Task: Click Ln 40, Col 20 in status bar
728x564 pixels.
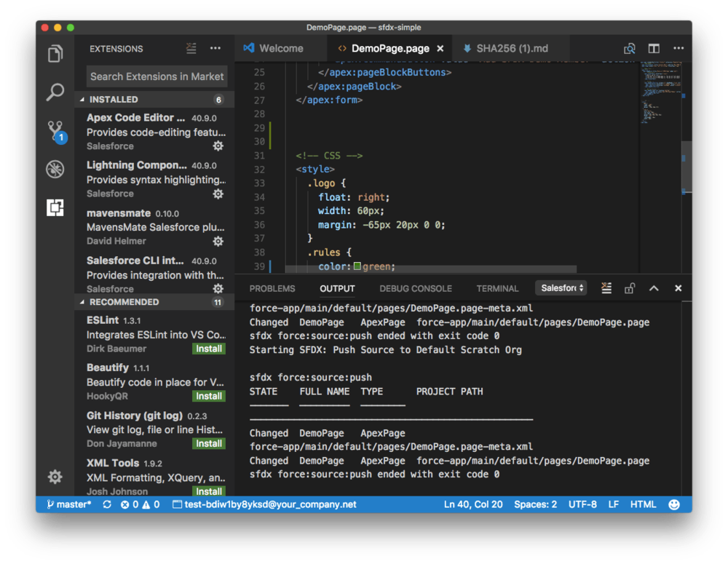Action: click(x=473, y=504)
